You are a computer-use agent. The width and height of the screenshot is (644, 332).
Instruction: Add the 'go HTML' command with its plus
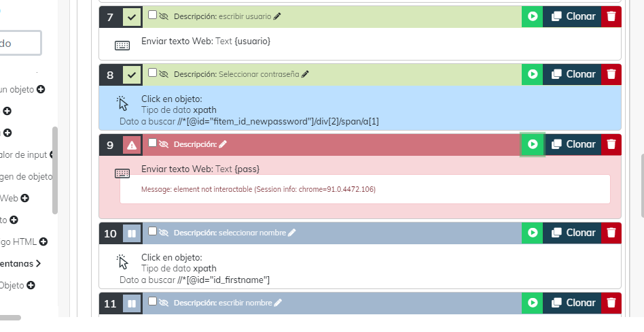(x=43, y=242)
